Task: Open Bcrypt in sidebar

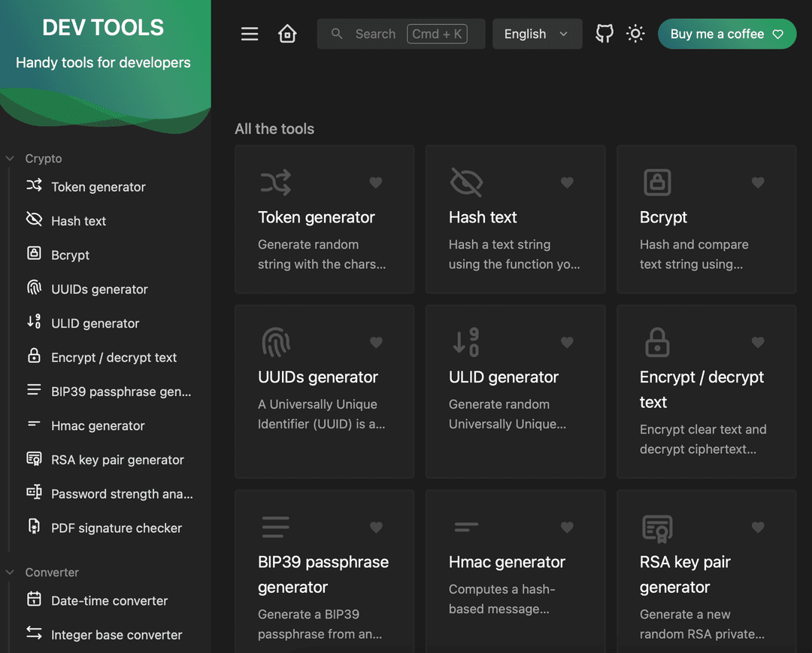Action: click(70, 255)
